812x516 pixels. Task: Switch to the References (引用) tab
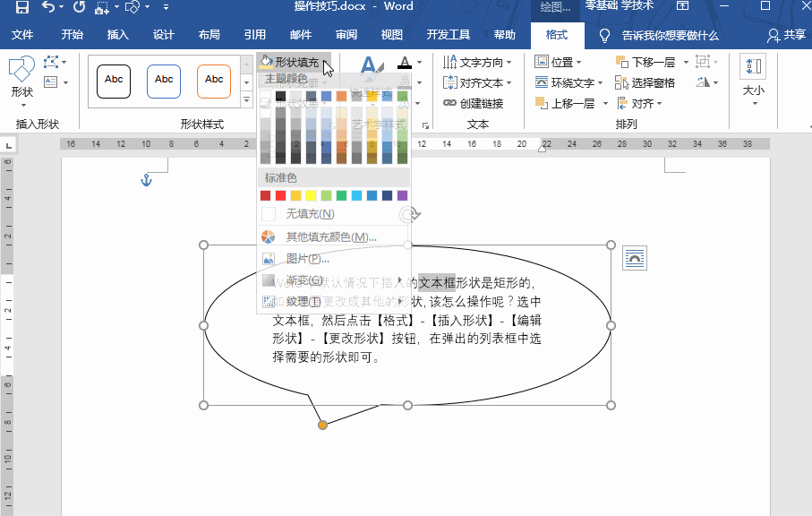tap(254, 35)
